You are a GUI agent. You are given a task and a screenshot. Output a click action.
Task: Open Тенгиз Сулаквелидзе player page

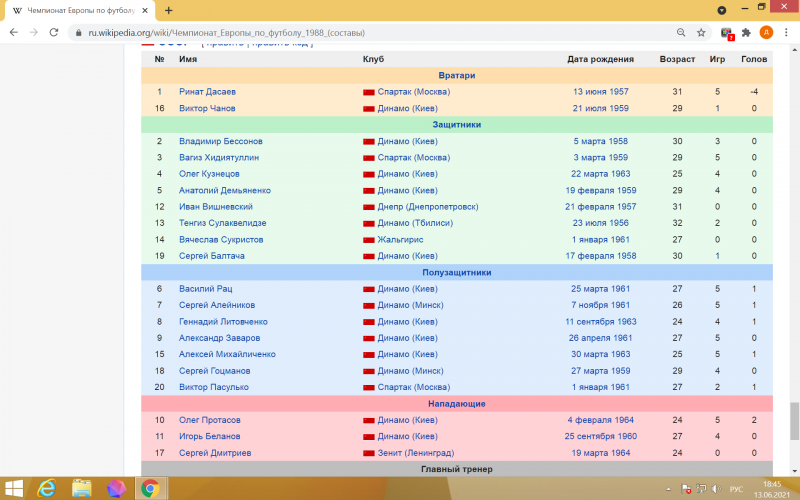[x=222, y=223]
